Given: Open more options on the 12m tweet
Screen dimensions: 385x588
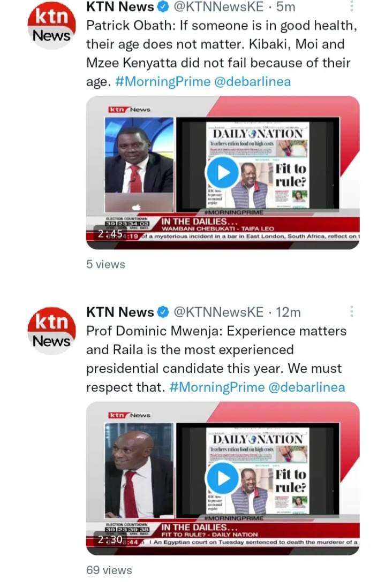Looking at the screenshot, I should tap(352, 311).
